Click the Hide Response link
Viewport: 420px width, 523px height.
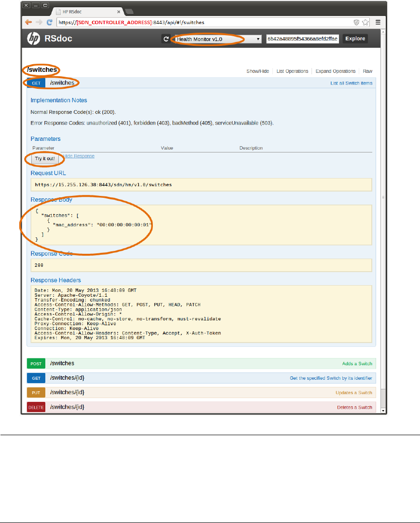click(x=79, y=156)
